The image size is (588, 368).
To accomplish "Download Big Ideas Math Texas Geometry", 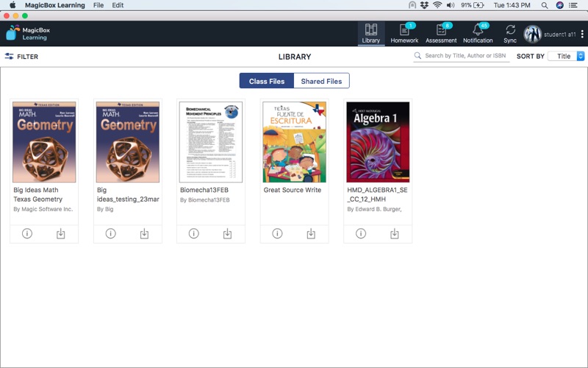I will coord(61,233).
